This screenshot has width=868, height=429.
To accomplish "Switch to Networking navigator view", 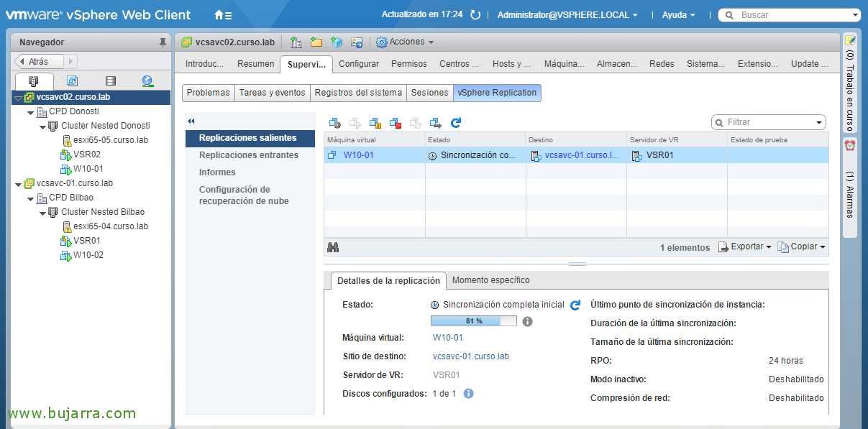I will [147, 81].
